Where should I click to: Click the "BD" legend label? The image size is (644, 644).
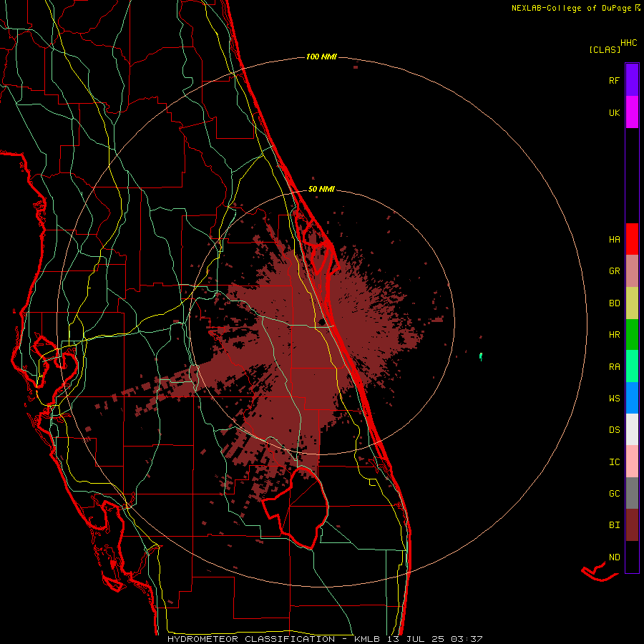[614, 303]
